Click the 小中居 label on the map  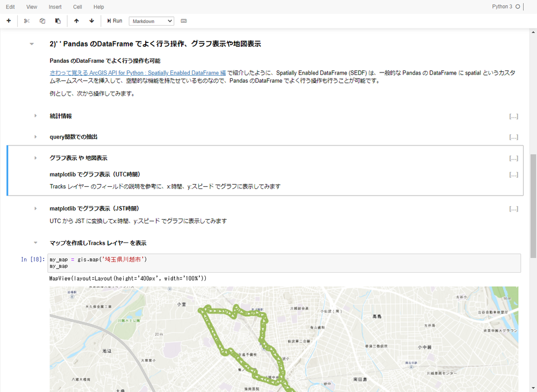click(x=424, y=347)
